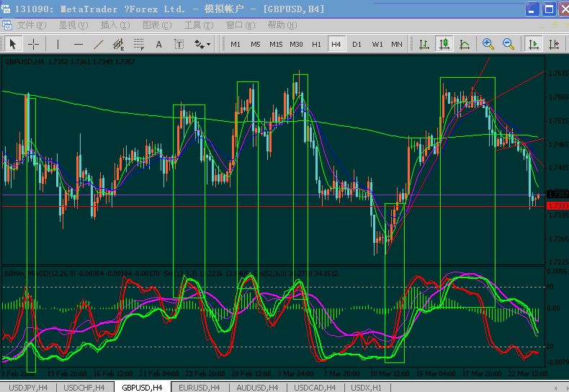Zoom out of the chart
The width and height of the screenshot is (569, 392).
[x=508, y=44]
